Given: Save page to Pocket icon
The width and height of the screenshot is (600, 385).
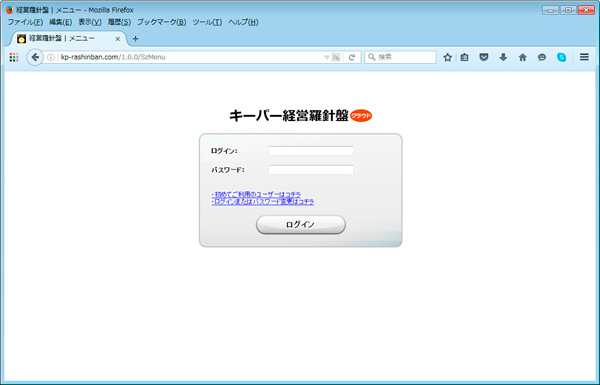Looking at the screenshot, I should point(484,57).
